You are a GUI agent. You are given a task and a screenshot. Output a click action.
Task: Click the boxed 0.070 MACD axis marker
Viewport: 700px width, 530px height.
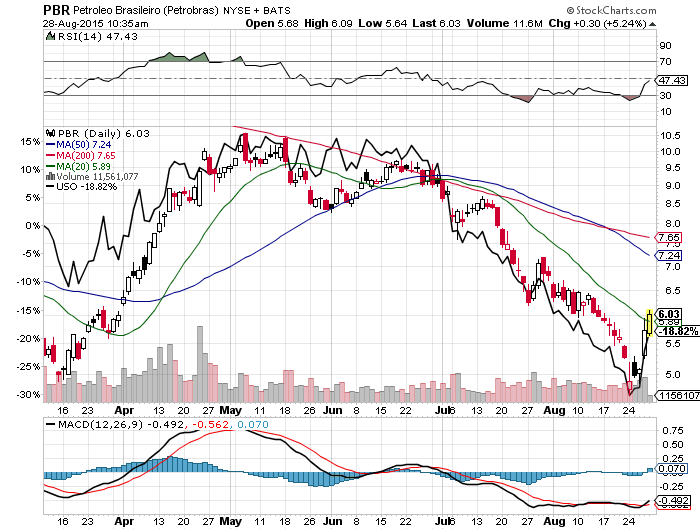pyautogui.click(x=672, y=469)
